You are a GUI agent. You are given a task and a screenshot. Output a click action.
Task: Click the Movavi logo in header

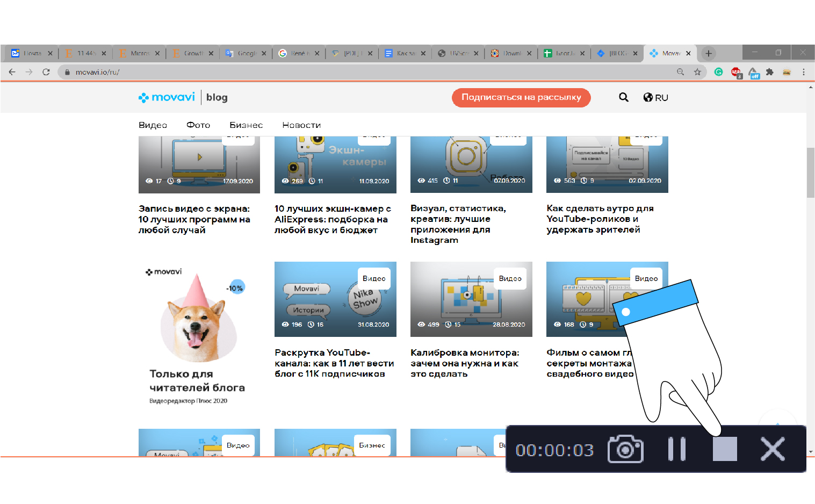pyautogui.click(x=167, y=97)
